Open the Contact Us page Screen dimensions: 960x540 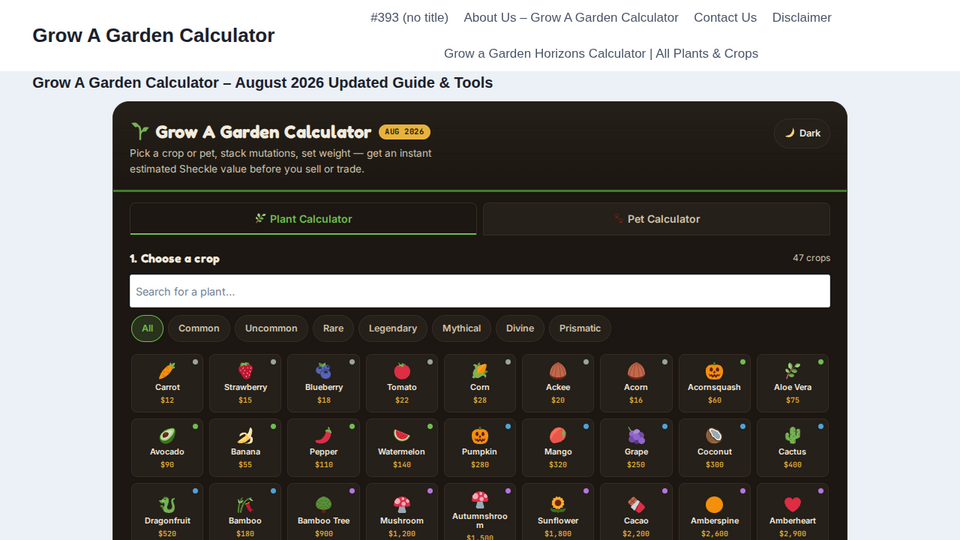coord(725,18)
